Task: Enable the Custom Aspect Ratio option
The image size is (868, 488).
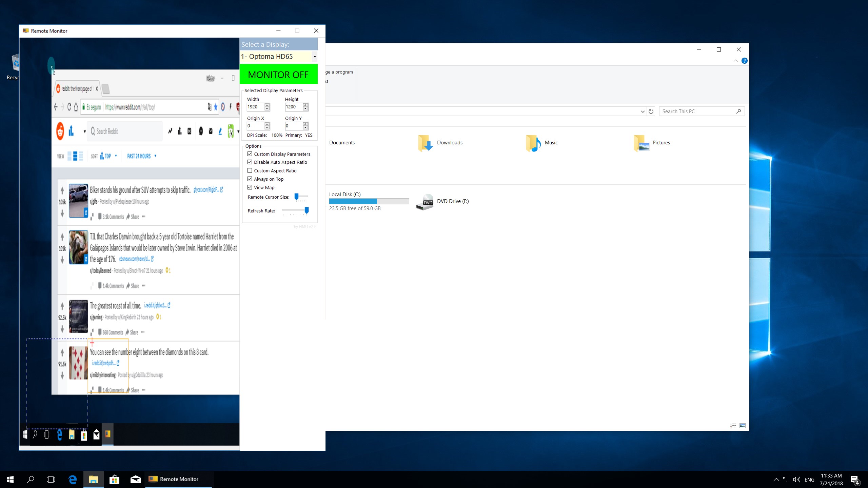Action: click(250, 170)
